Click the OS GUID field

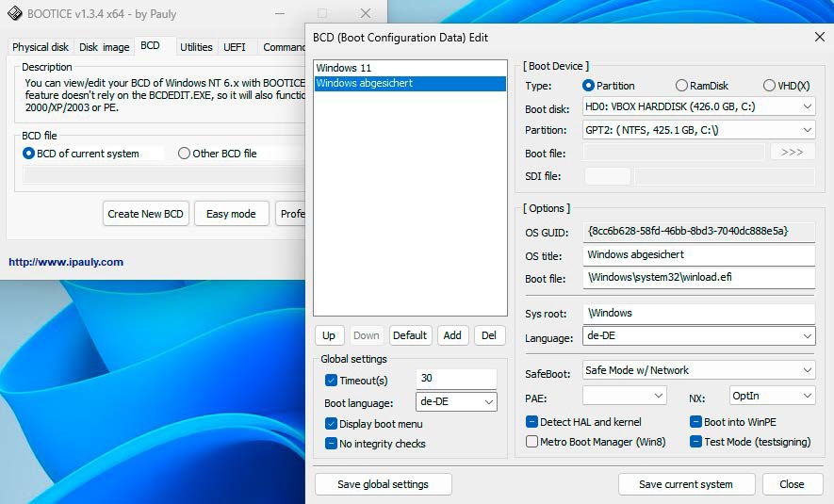pyautogui.click(x=699, y=232)
